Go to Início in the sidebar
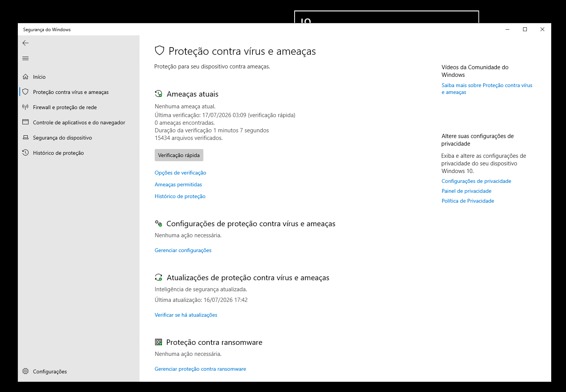 point(79,77)
